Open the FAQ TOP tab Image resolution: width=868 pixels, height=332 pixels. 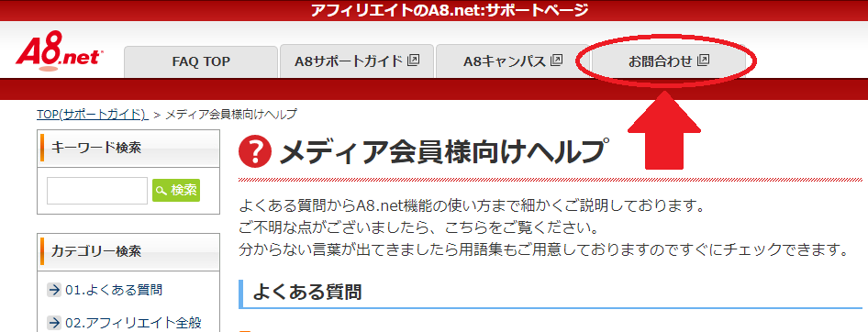pos(200,61)
